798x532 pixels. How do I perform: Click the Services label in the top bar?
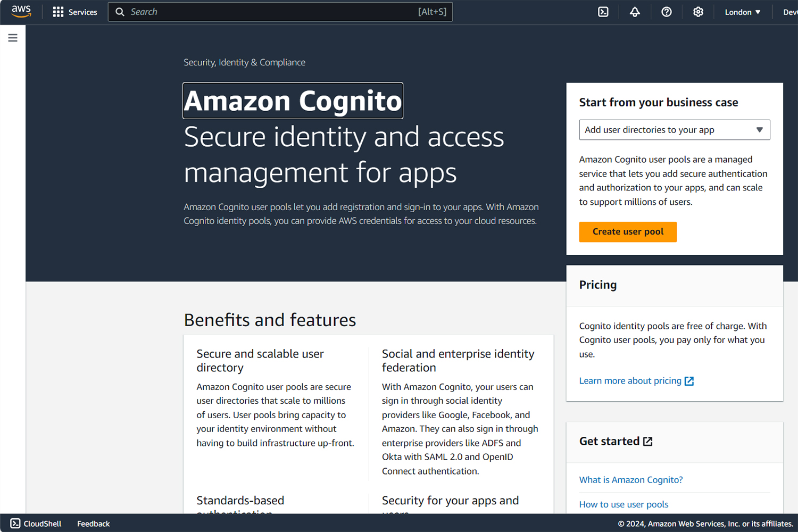click(83, 12)
